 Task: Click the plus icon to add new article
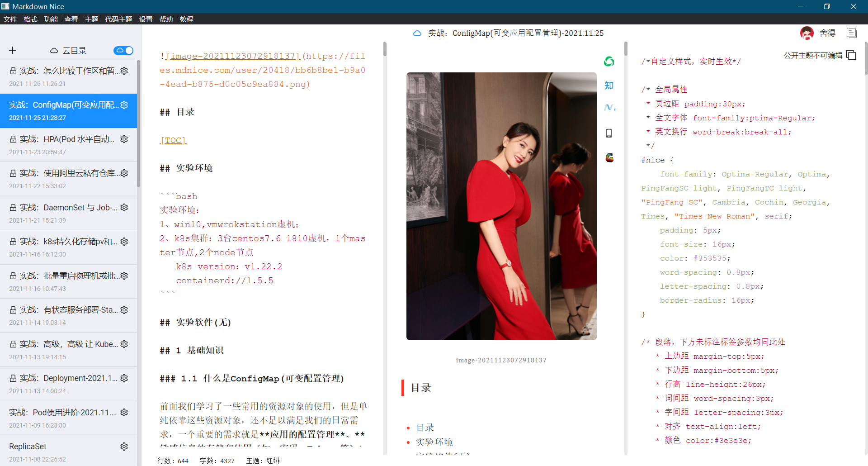(x=13, y=50)
